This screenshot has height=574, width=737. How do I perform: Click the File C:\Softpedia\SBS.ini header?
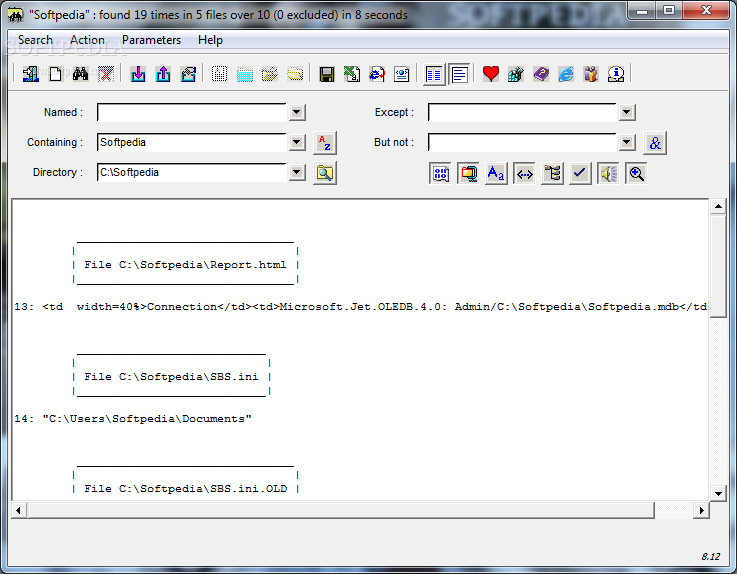[171, 377]
